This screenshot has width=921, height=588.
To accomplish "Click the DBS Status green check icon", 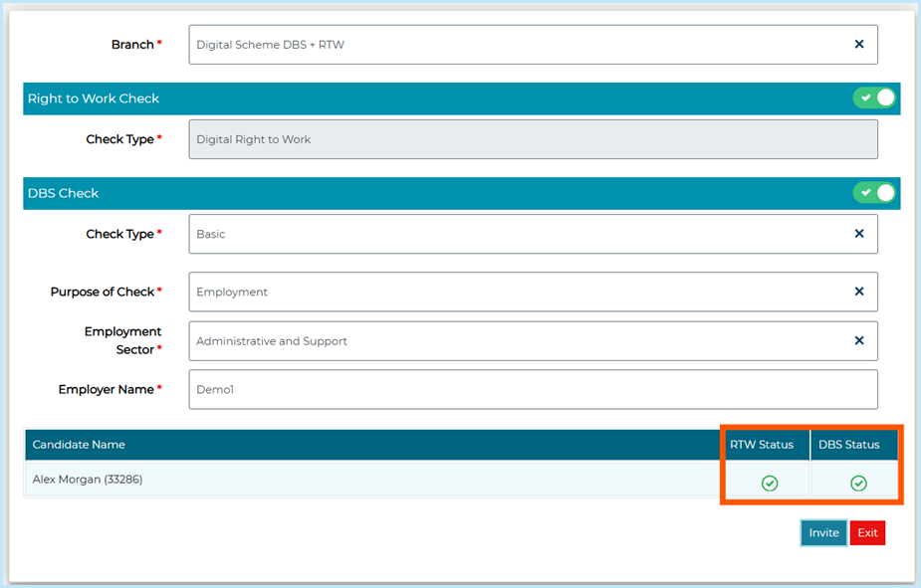I will (858, 483).
